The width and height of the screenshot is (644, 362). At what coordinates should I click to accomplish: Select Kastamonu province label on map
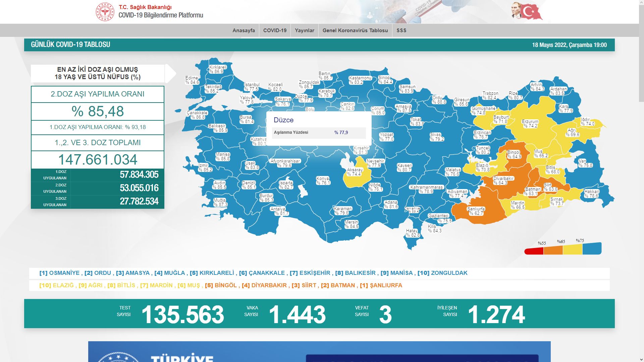[360, 80]
